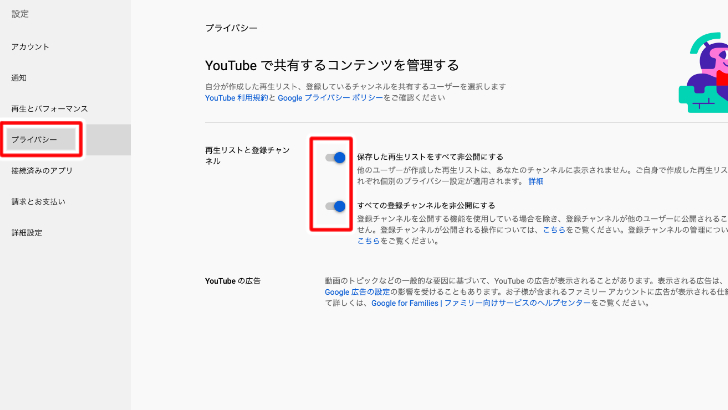This screenshot has height=410, width=728.
Task: Open 接続済みのアプリ settings
Action: click(42, 170)
